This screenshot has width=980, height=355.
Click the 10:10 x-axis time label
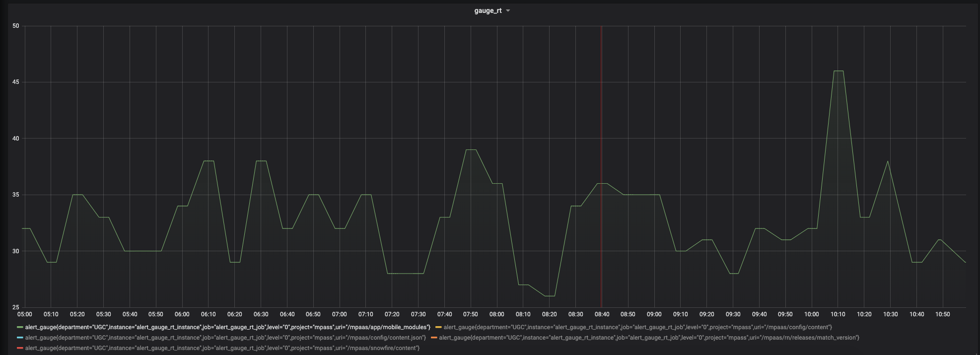tap(838, 314)
